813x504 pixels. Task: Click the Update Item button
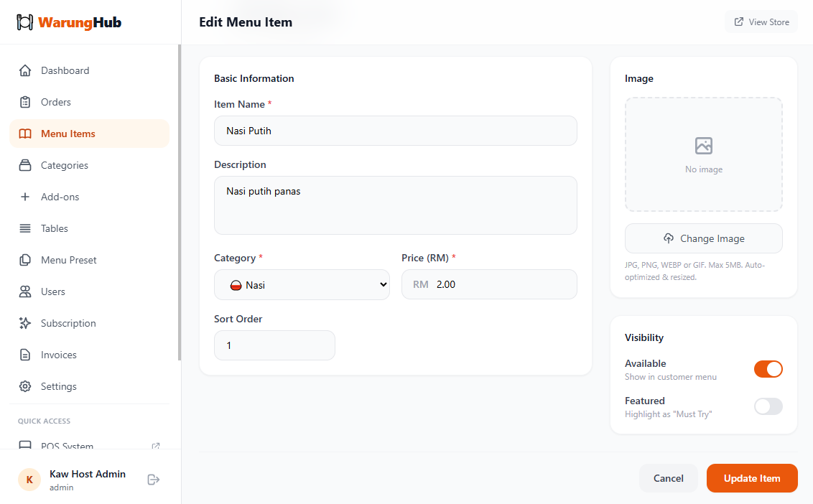tap(751, 478)
